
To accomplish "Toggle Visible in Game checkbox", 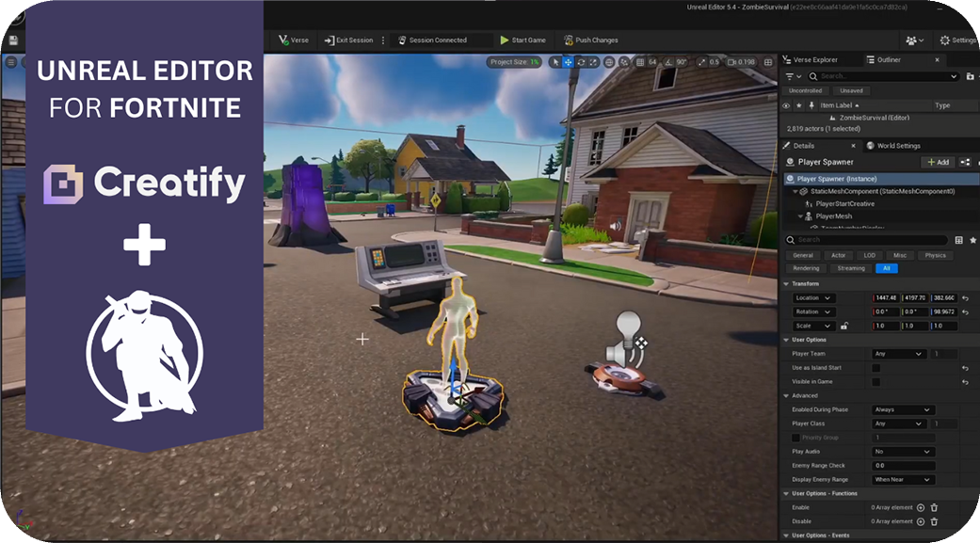I will (876, 382).
